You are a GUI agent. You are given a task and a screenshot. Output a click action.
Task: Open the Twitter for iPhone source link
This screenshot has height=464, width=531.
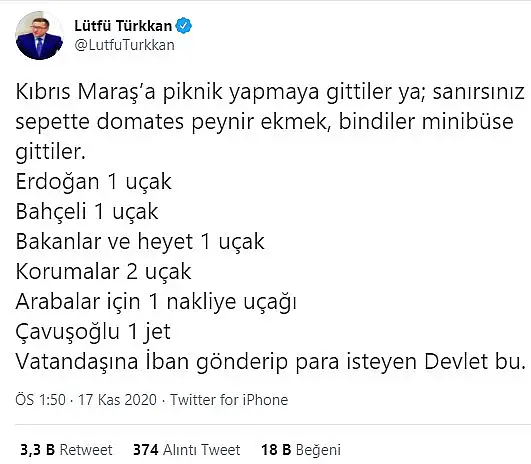click(229, 400)
